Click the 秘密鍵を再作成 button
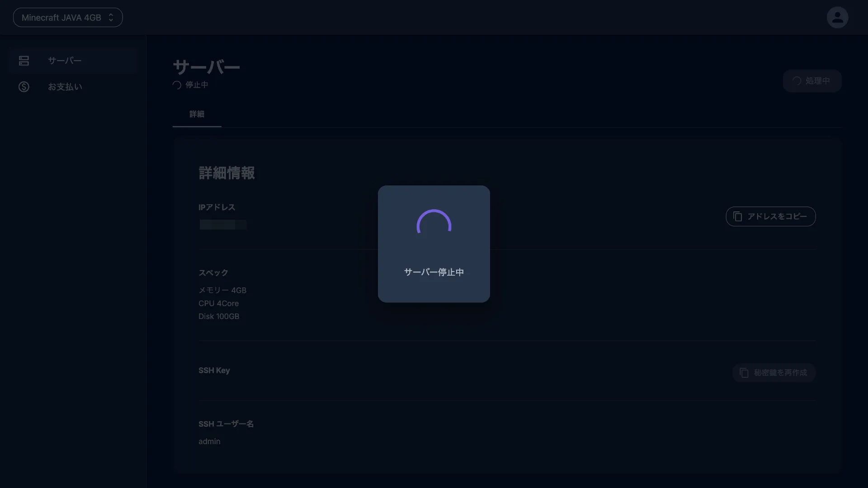This screenshot has width=868, height=488. click(x=774, y=373)
